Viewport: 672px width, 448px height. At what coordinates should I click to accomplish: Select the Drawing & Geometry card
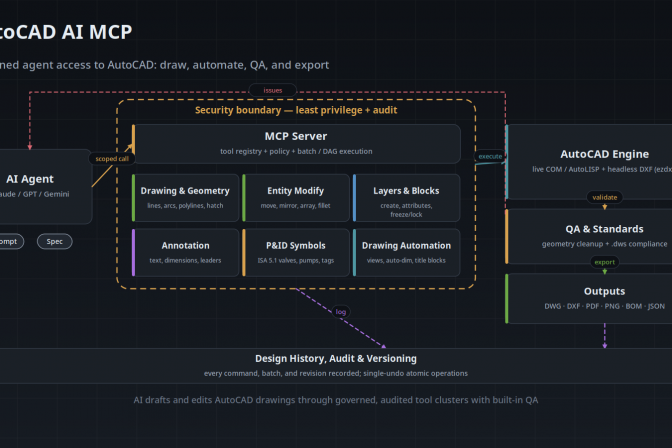click(185, 198)
